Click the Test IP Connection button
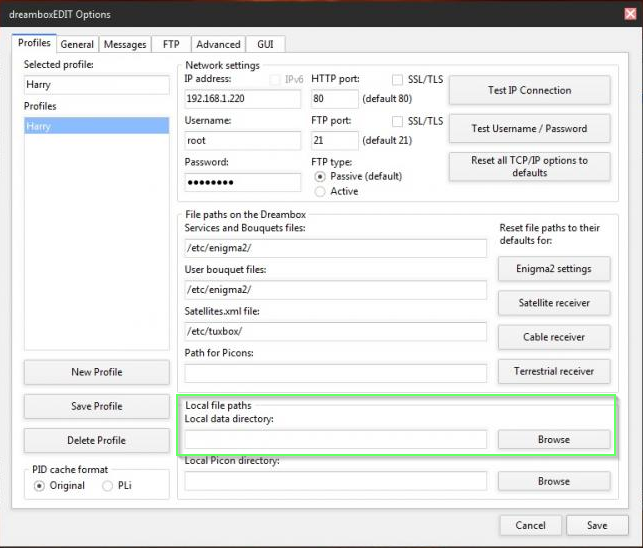Image resolution: width=643 pixels, height=548 pixels. point(529,90)
